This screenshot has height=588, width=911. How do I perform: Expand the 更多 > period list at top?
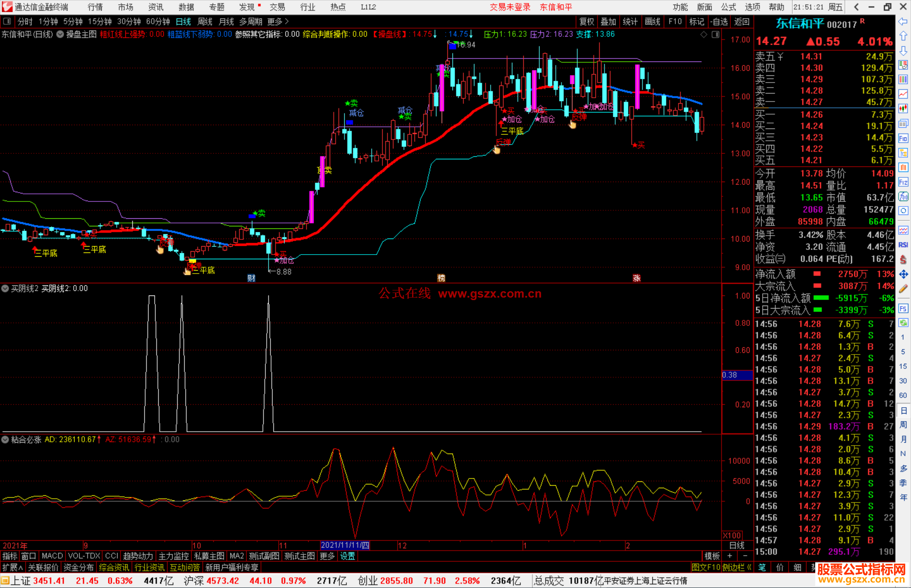(278, 21)
